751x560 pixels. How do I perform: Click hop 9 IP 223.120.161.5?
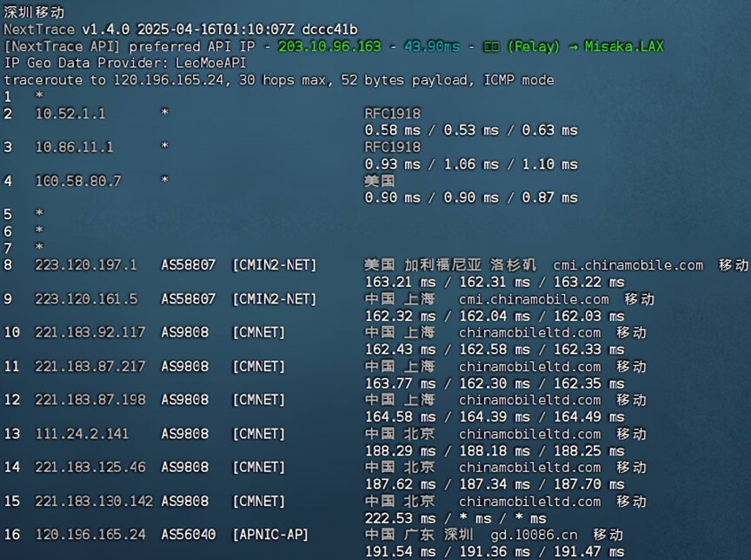[x=86, y=299]
